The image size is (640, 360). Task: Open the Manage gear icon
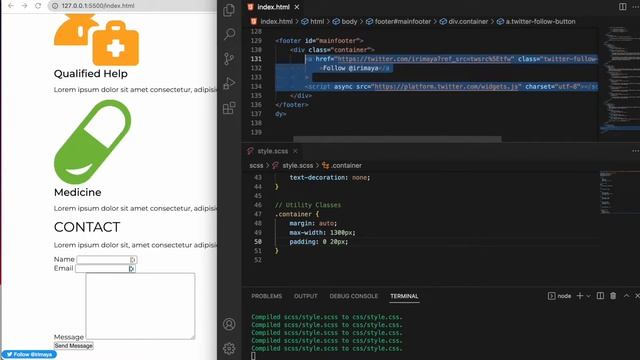click(x=229, y=349)
